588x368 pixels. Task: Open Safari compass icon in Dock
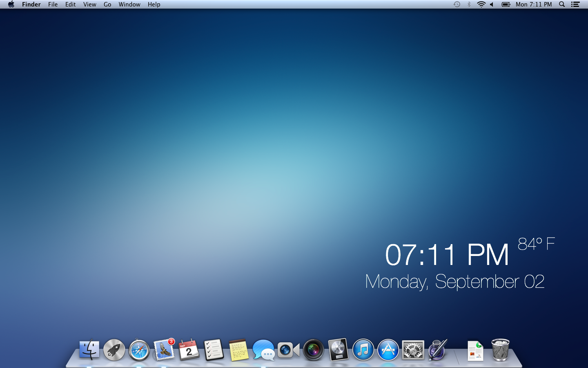point(139,350)
